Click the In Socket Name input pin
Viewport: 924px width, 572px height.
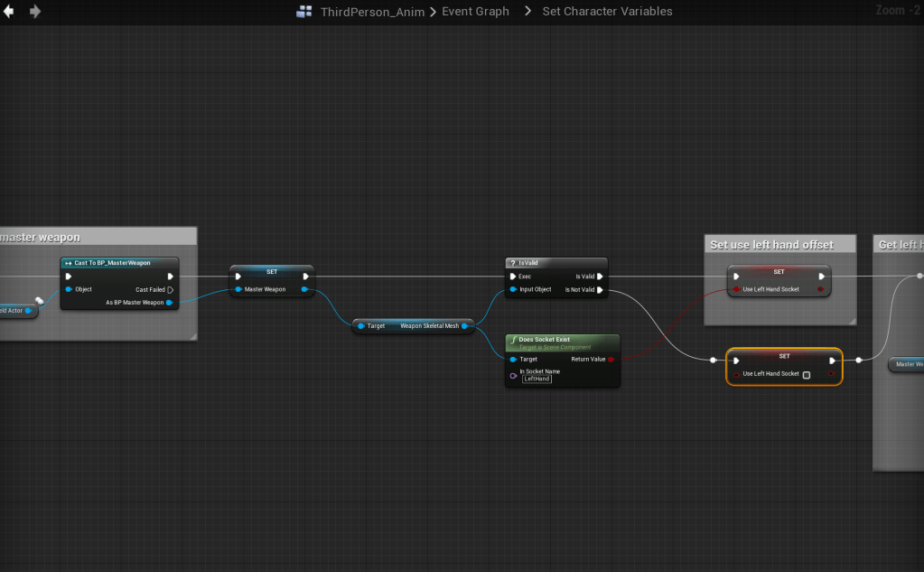[513, 375]
